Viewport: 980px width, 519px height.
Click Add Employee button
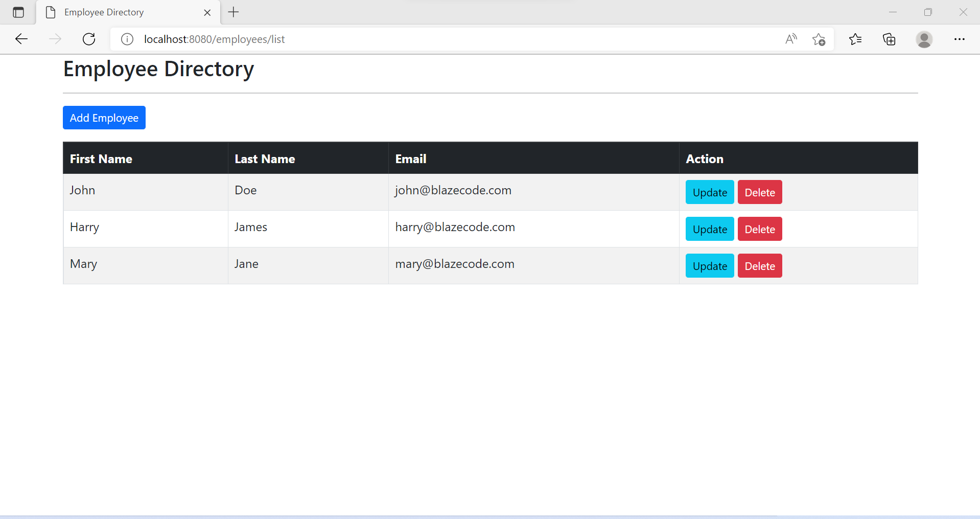tap(104, 118)
